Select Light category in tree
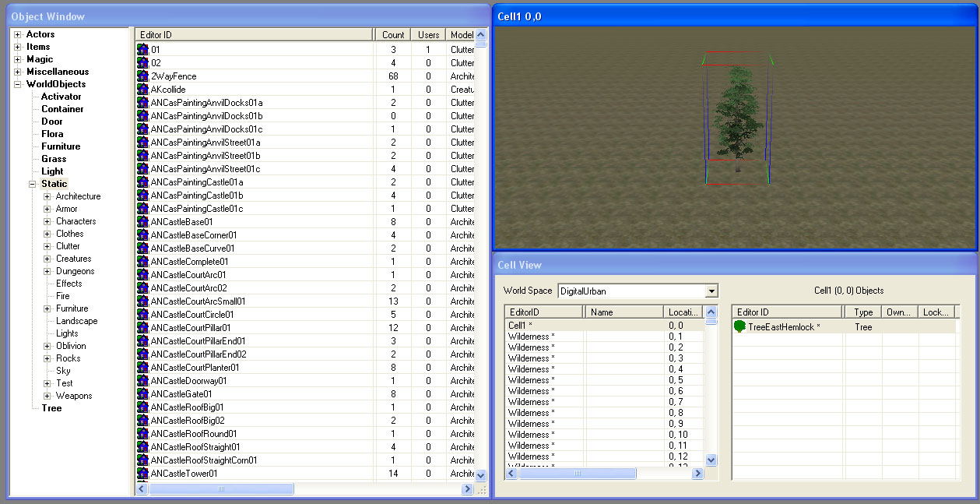Viewport: 980px width, 504px height. pos(52,171)
